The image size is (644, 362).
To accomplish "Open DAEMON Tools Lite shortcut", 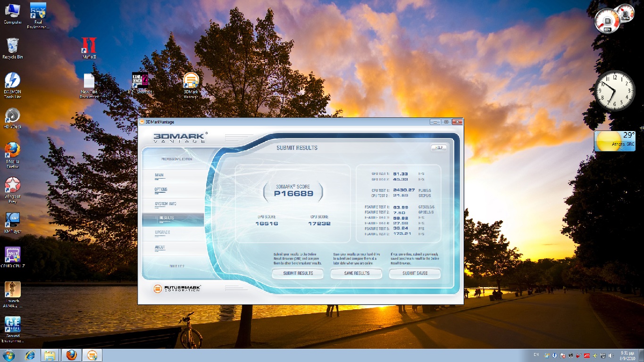I will pyautogui.click(x=13, y=86).
